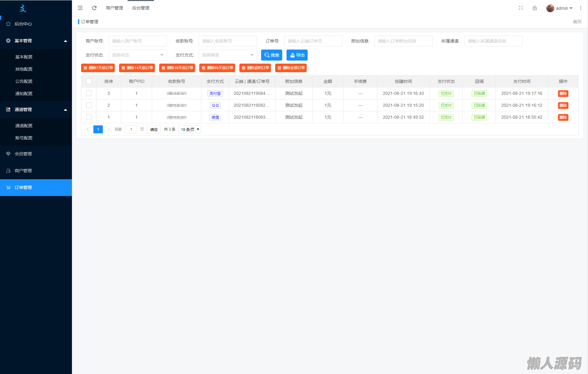Check the checkbox for order row 3
This screenshot has height=374, width=588.
[x=89, y=93]
